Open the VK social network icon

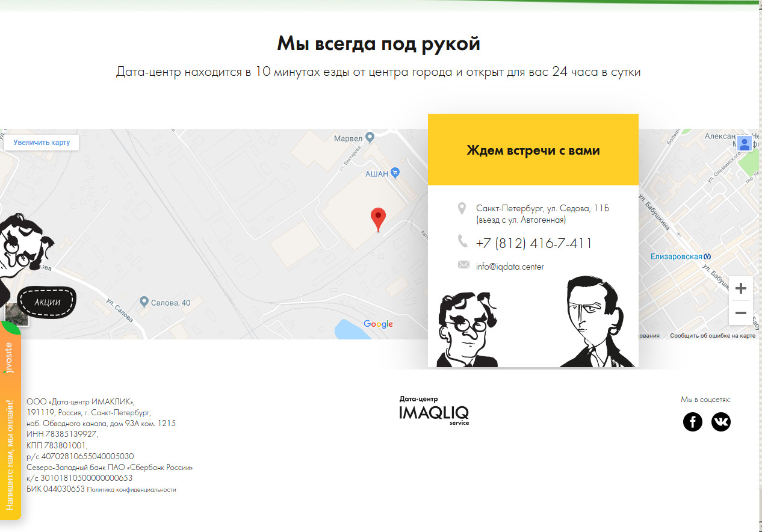click(x=721, y=421)
